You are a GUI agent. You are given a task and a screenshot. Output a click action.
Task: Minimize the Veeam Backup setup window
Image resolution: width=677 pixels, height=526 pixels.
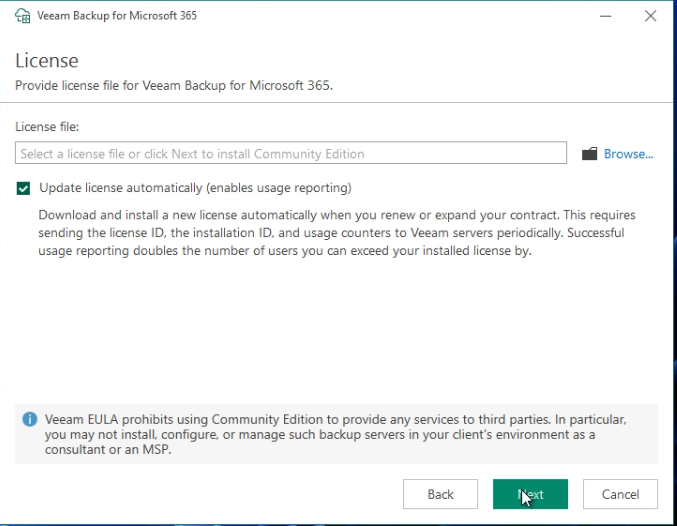[605, 16]
